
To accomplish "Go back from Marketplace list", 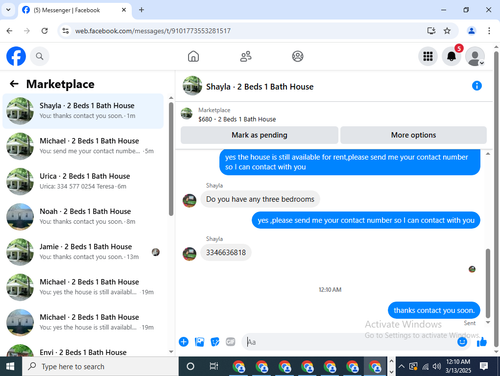I will [x=14, y=84].
